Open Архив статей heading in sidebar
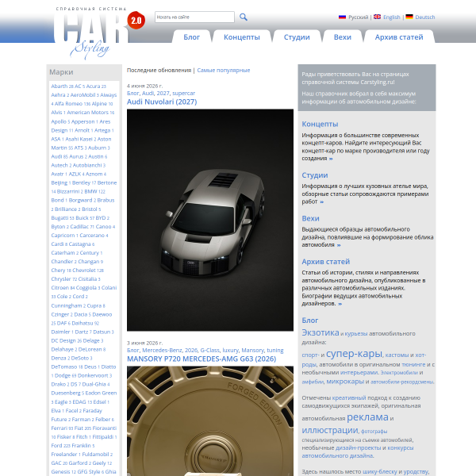This screenshot has width=476, height=476. (326, 262)
